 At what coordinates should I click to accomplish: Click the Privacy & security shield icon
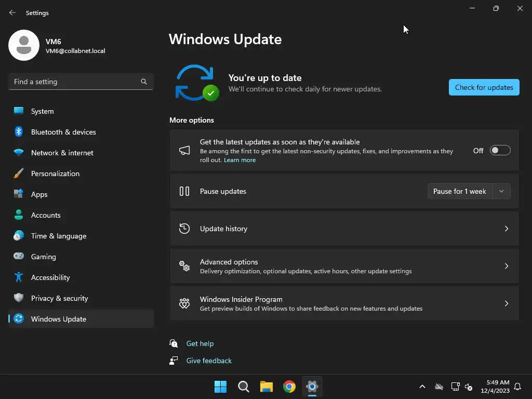[19, 298]
